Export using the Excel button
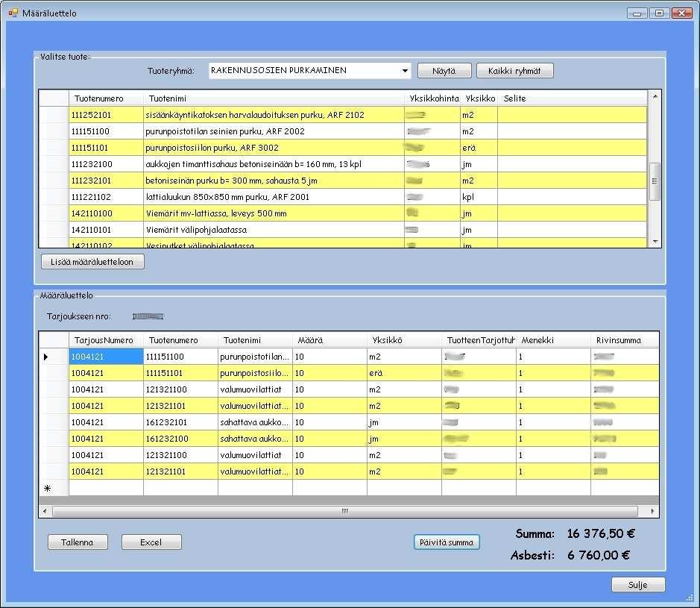Image resolution: width=700 pixels, height=608 pixels. (151, 542)
